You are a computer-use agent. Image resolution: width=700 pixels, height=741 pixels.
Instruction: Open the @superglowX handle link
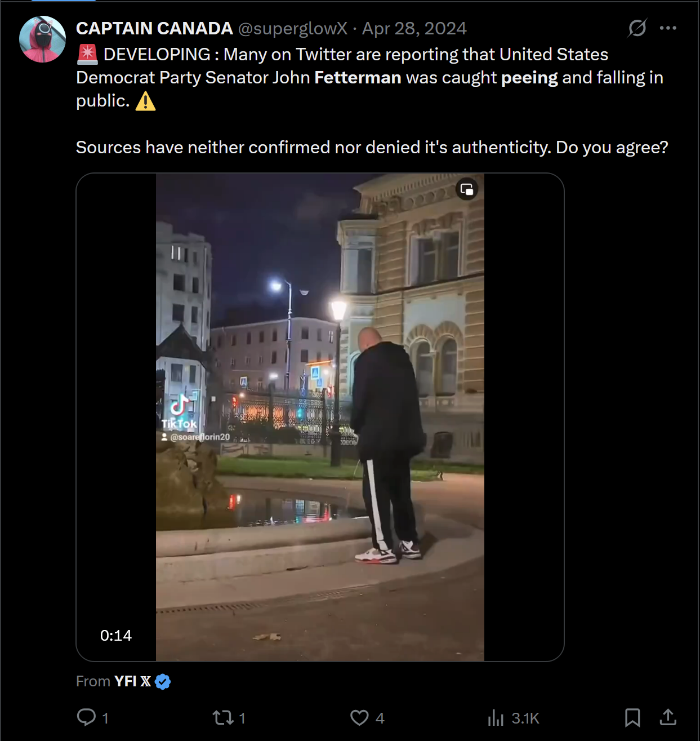point(292,28)
